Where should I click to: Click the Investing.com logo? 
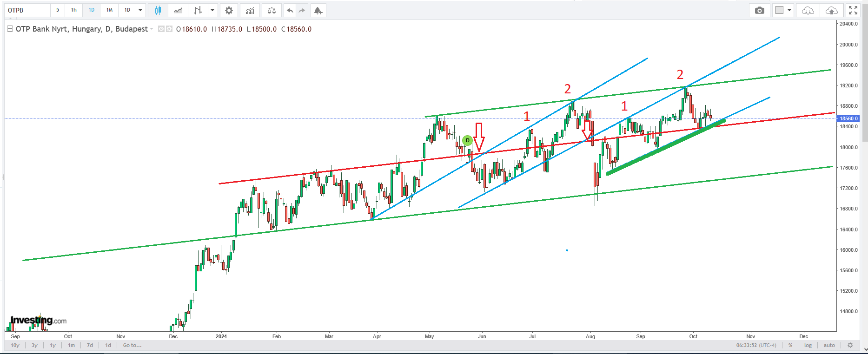[38, 321]
